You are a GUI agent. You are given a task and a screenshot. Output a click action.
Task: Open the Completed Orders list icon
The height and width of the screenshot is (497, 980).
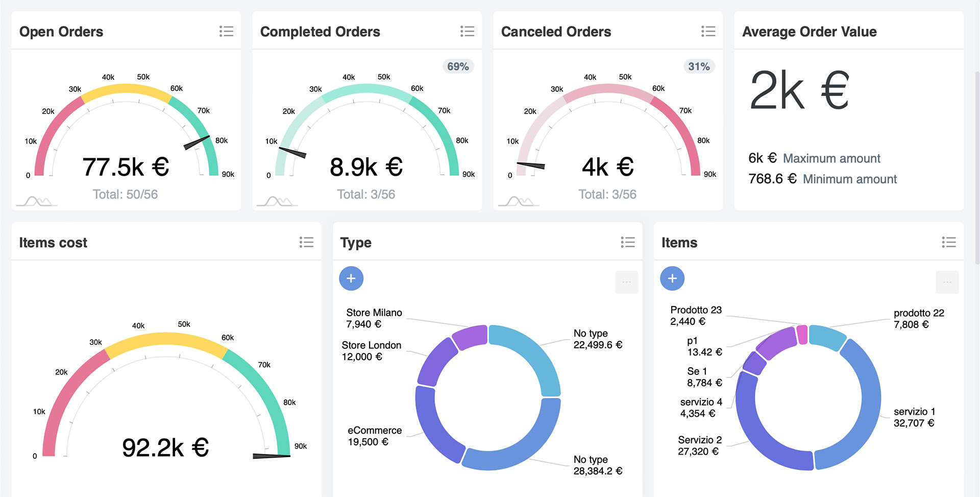pyautogui.click(x=467, y=31)
